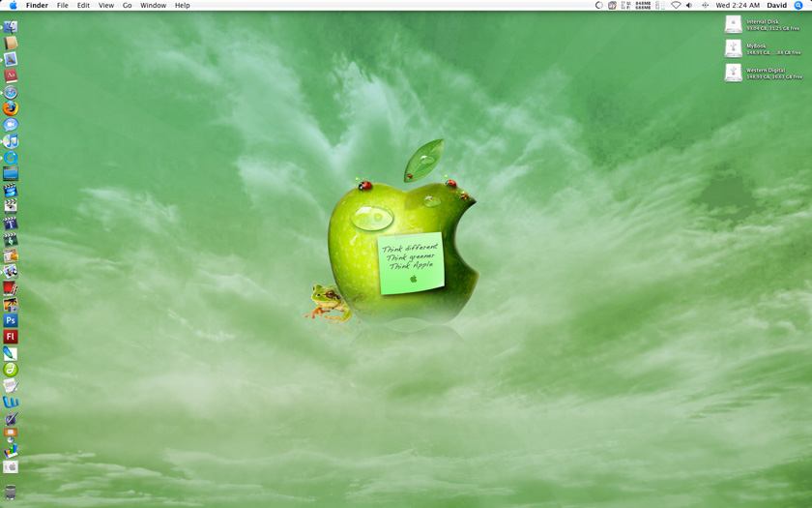Open Preview photos with loupe icon
This screenshot has height=508, width=812.
[x=11, y=272]
